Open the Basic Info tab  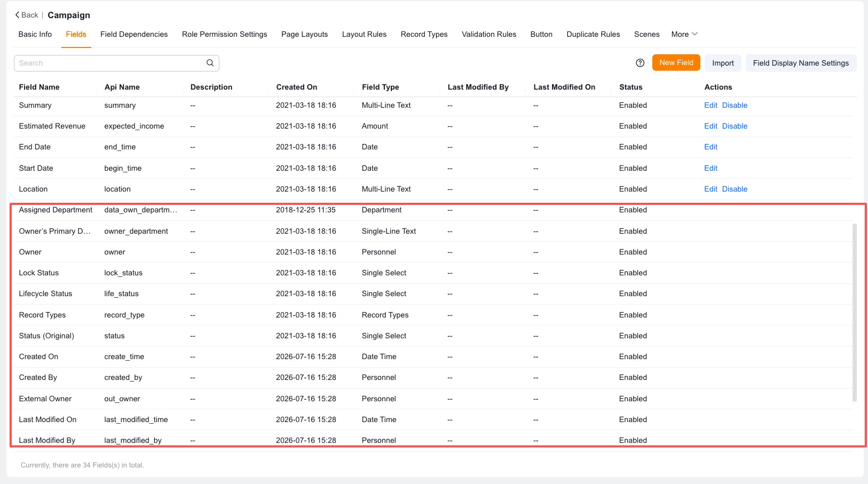click(x=35, y=34)
